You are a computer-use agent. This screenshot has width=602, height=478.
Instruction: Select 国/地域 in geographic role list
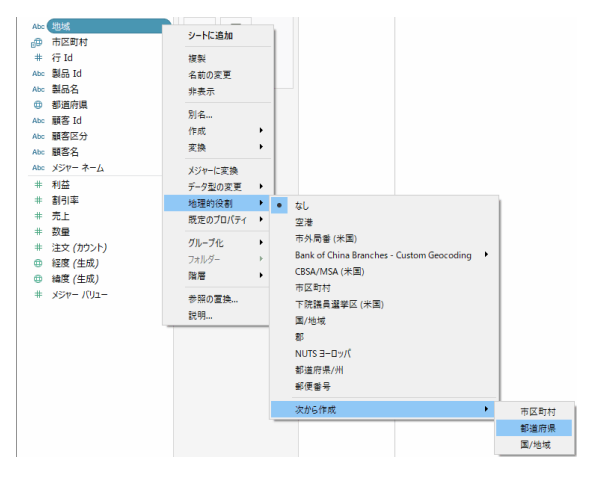(x=310, y=321)
